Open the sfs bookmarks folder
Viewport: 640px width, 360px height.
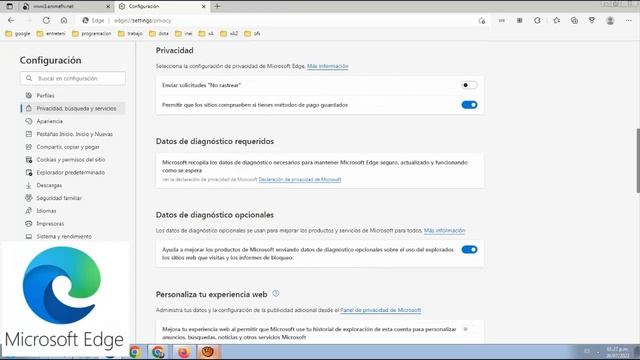pyautogui.click(x=252, y=33)
